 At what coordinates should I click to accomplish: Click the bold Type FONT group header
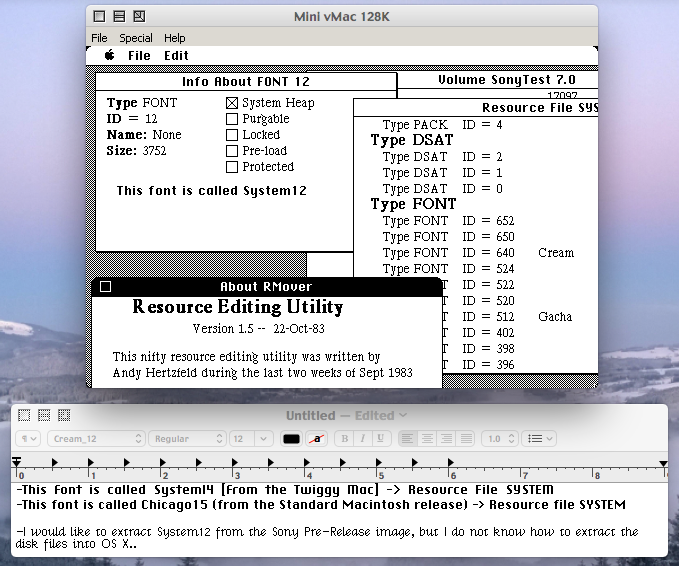click(x=413, y=204)
